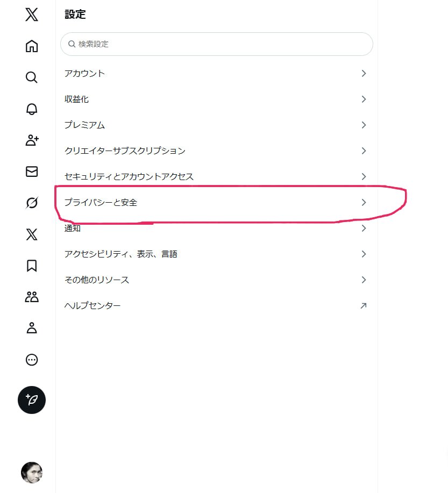Open the follow people icon in sidebar

pos(32,140)
